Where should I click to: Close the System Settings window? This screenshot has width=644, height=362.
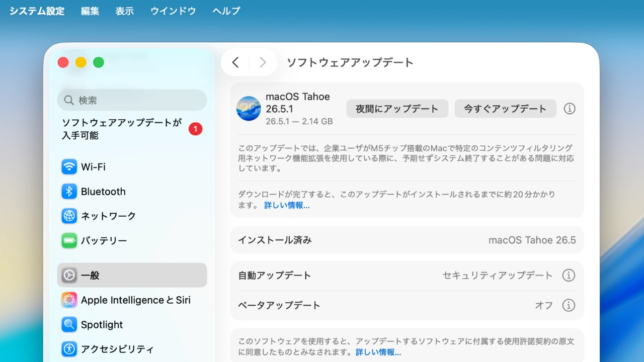(x=63, y=62)
